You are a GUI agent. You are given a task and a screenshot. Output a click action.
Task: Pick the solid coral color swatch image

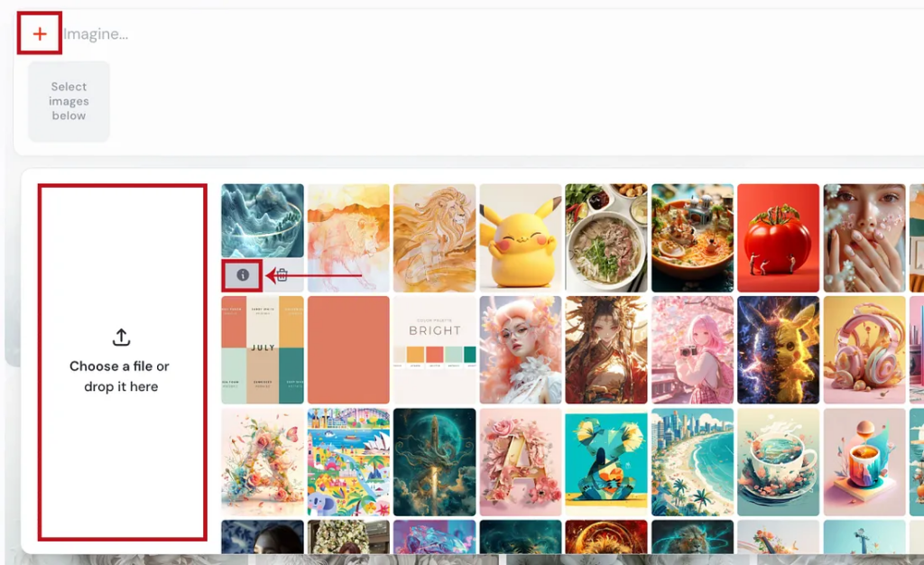(x=348, y=350)
